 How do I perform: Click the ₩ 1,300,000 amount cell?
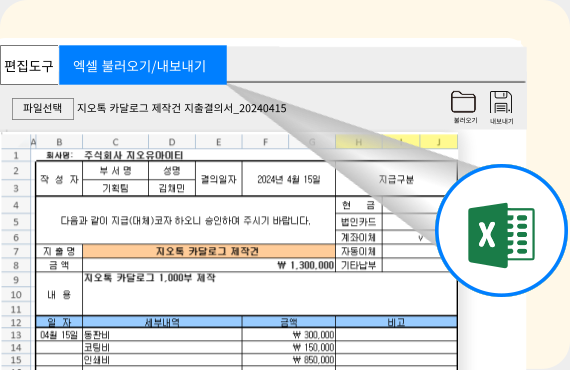pyautogui.click(x=209, y=265)
